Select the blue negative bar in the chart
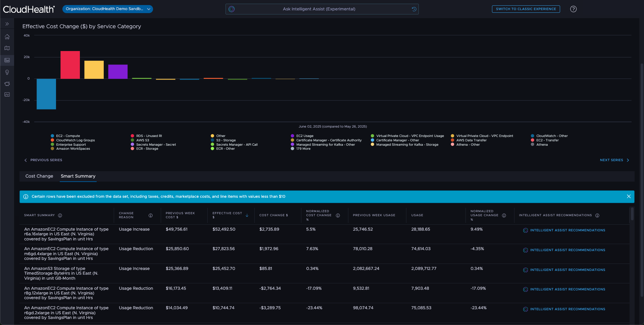644x325 pixels. 46,94
